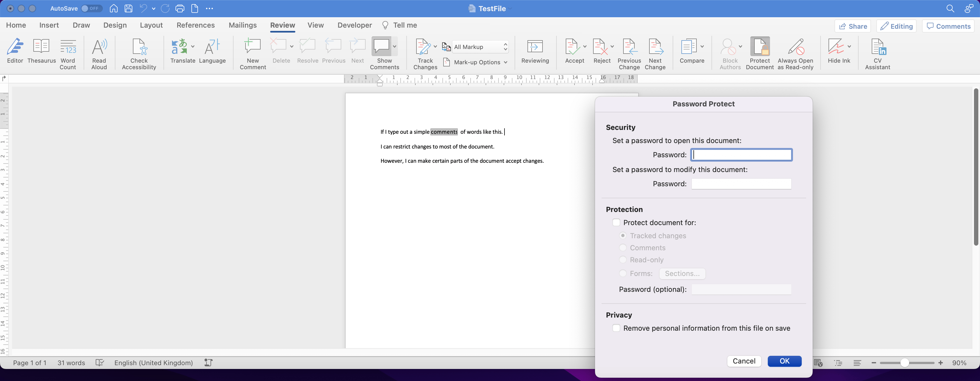This screenshot has width=980, height=381.
Task: Open the Editor tool
Action: click(x=15, y=51)
